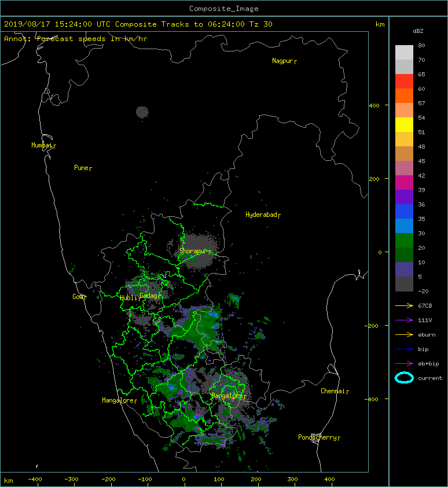The image size is (448, 487).
Task: Select the Shorapur radar site label
Action: pos(193,251)
